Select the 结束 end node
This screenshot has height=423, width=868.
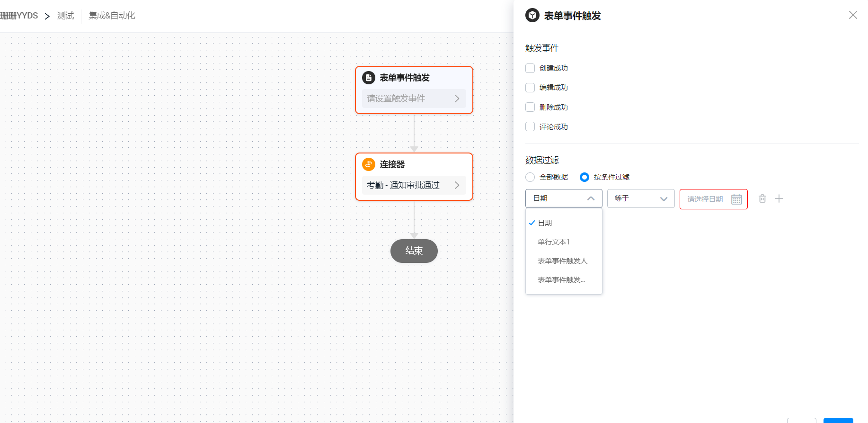coord(414,251)
